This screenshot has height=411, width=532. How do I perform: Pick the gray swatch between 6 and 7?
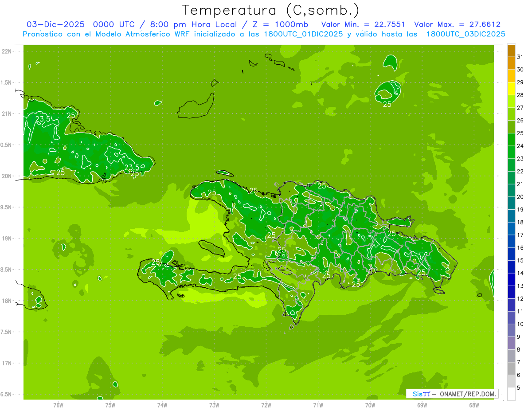(511, 368)
